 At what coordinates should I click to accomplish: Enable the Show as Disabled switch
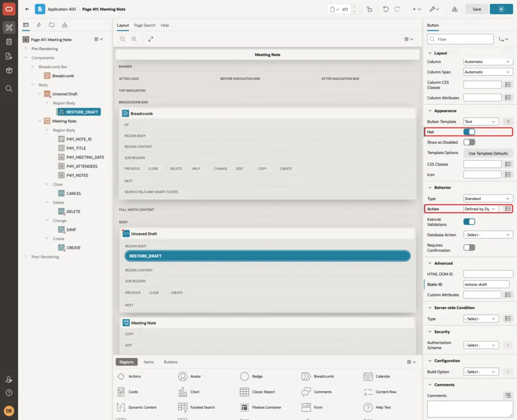469,142
